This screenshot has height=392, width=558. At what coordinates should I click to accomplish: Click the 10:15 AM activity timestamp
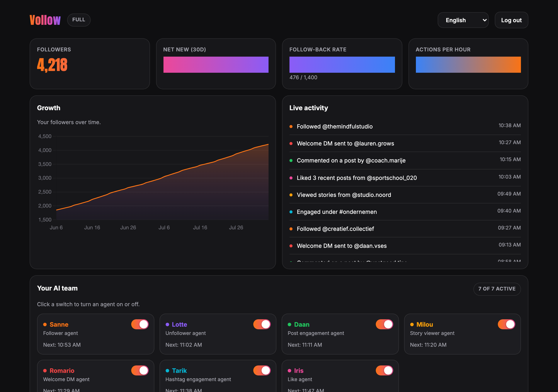(510, 159)
